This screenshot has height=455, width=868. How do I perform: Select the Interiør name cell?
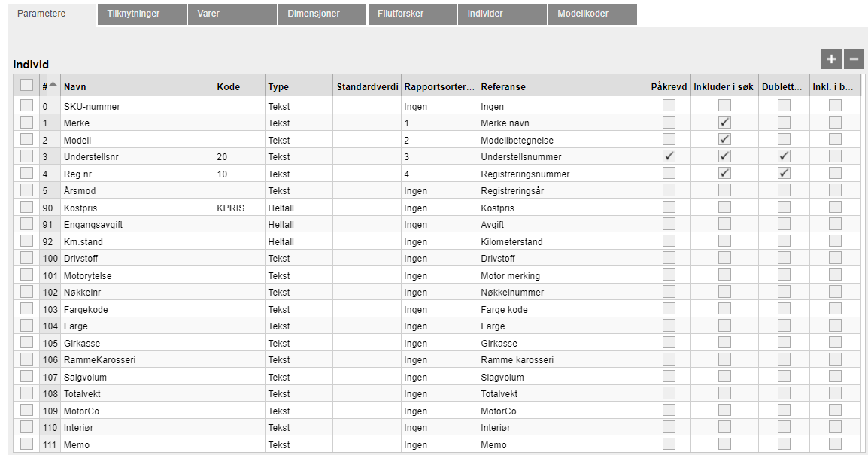point(138,427)
